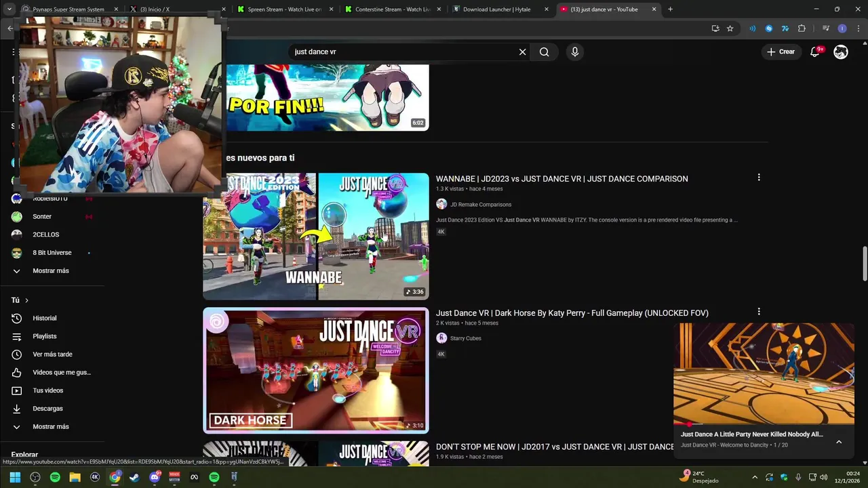Switch to Spreen Stream tab
This screenshot has height=488, width=868.
coord(283,9)
